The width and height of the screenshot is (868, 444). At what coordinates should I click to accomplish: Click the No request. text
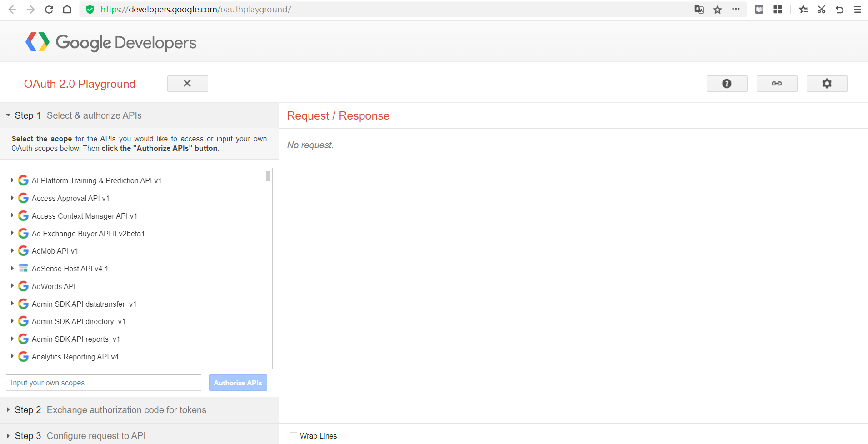pos(310,145)
